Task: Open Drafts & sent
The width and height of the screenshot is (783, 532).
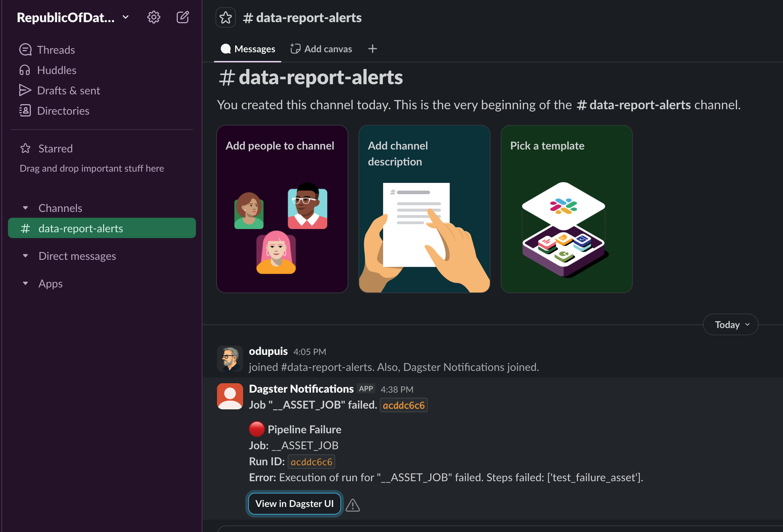Action: pos(68,90)
